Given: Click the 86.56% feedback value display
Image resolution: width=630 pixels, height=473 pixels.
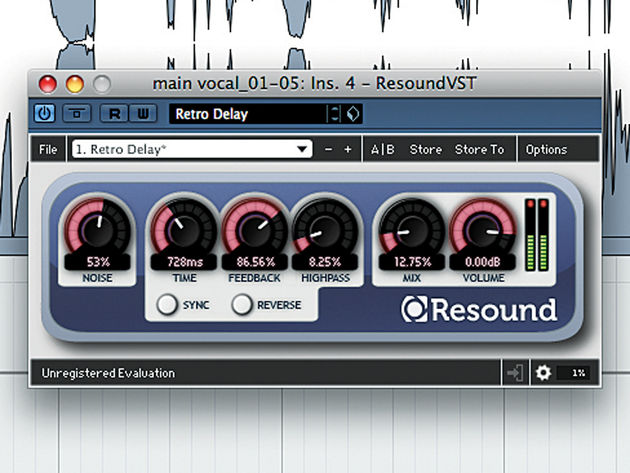Looking at the screenshot, I should coord(255,262).
